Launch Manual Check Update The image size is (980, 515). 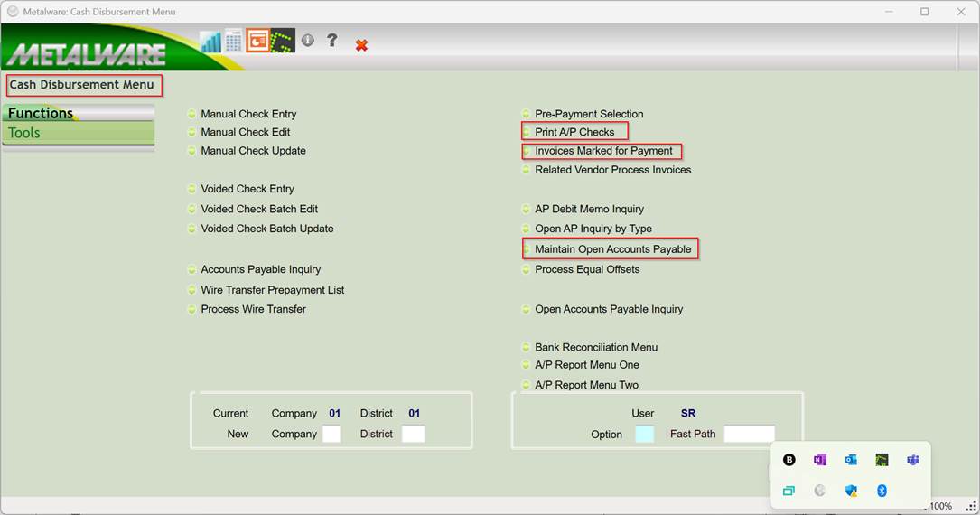tap(253, 151)
